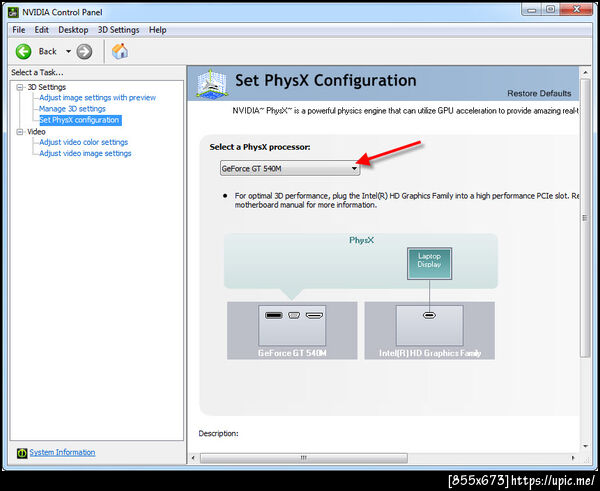This screenshot has width=600, height=491.
Task: Click the 3D Settings tree label
Action: pyautogui.click(x=46, y=87)
